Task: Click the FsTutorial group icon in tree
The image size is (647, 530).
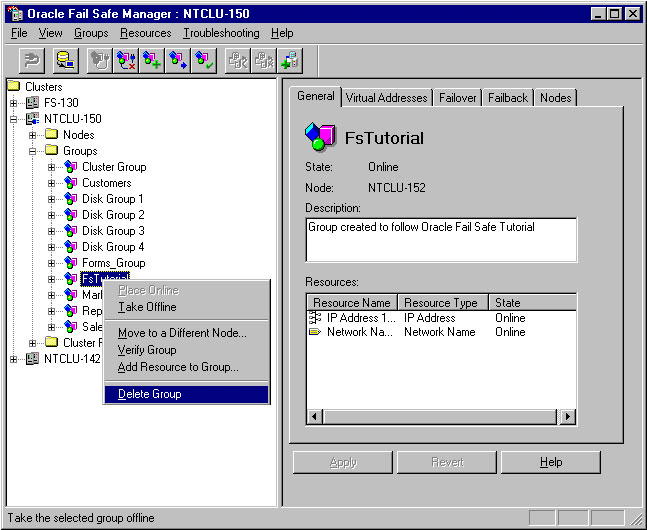Action: coord(71,279)
